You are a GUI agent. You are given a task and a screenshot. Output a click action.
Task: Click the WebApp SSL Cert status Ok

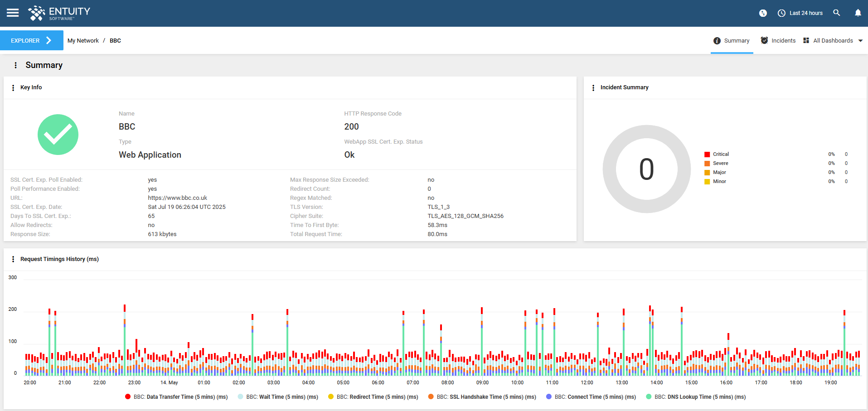349,155
